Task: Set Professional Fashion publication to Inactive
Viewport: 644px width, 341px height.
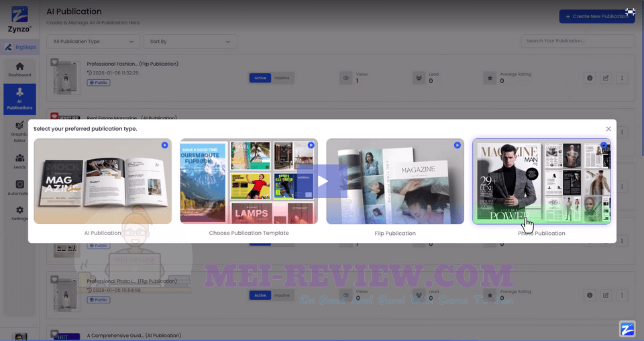Action: pyautogui.click(x=282, y=78)
